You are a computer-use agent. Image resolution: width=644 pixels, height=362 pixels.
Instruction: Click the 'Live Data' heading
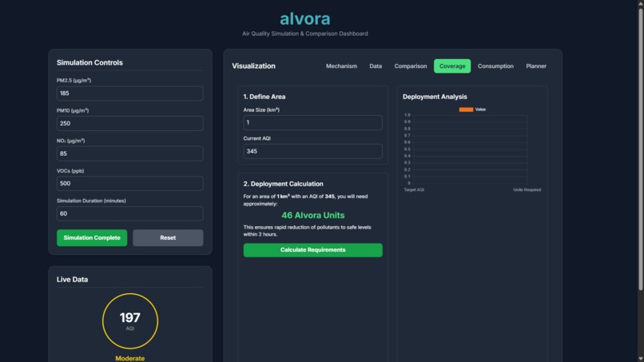[72, 280]
